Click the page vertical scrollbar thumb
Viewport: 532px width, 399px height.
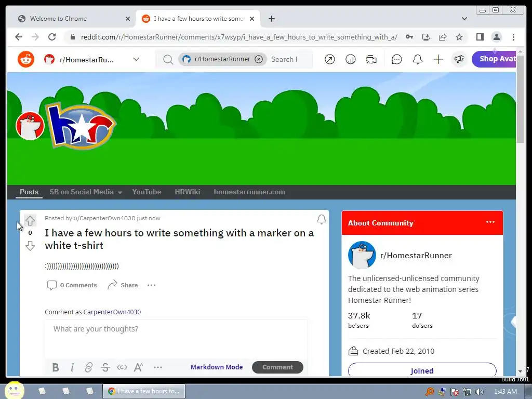[520, 98]
